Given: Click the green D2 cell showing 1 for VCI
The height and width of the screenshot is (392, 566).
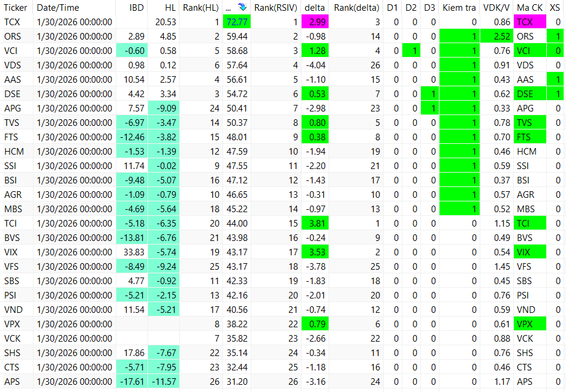Looking at the screenshot, I should click(x=411, y=51).
